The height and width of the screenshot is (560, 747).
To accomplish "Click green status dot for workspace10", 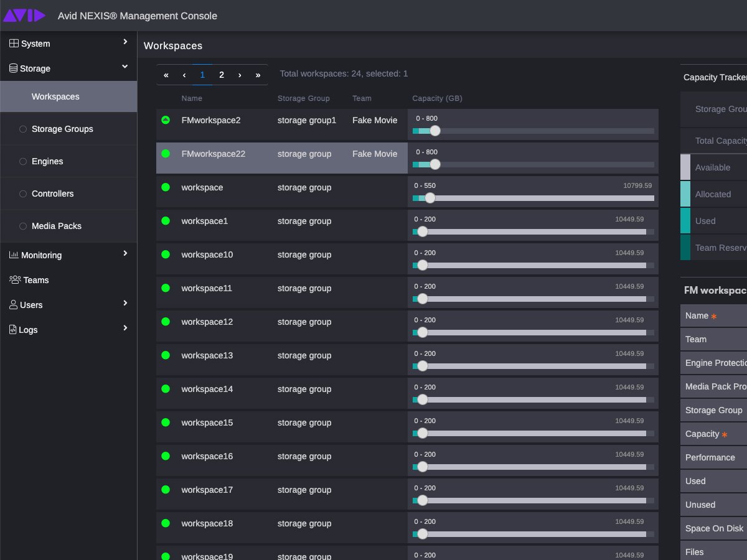I will coord(166,254).
